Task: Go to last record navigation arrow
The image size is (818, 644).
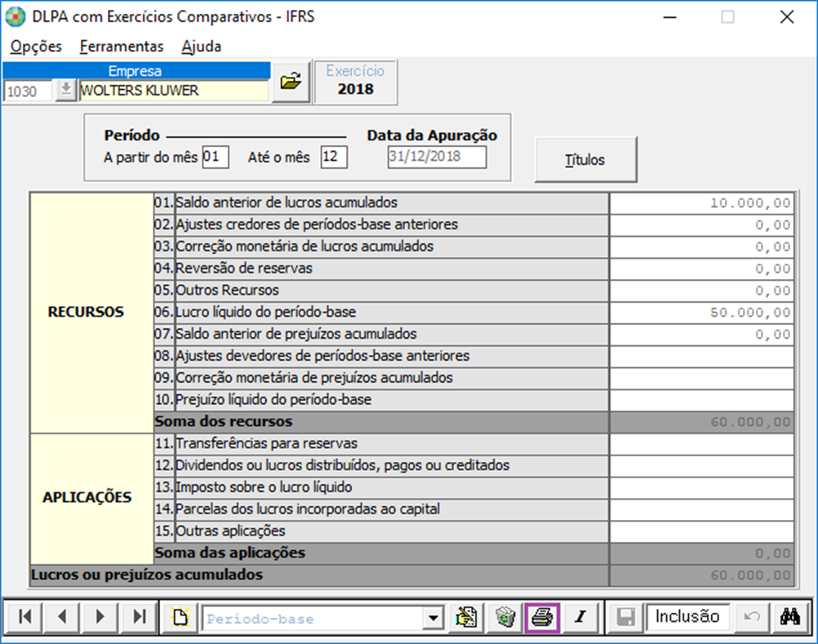Action: (138, 617)
